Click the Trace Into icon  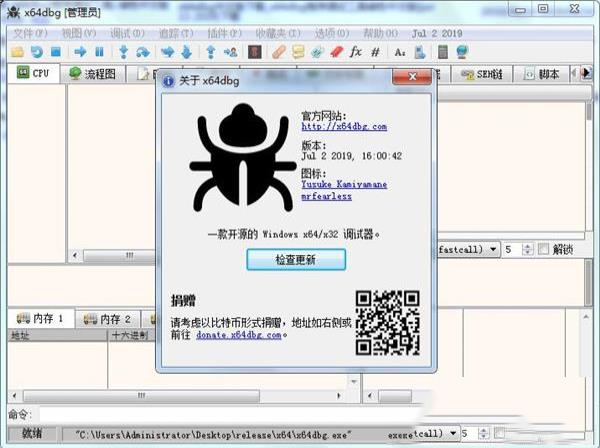point(168,52)
